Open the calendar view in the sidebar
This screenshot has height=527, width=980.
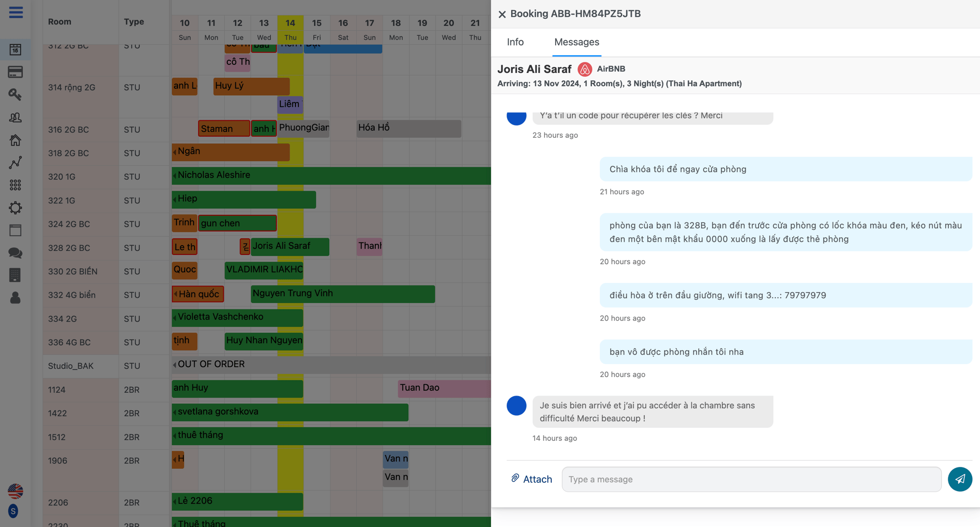[x=15, y=50]
